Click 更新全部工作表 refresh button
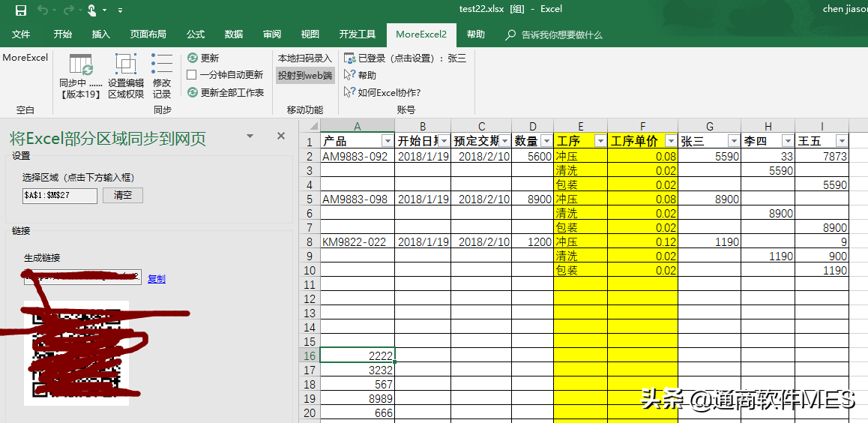Screen dimensions: 868x423 click(226, 92)
